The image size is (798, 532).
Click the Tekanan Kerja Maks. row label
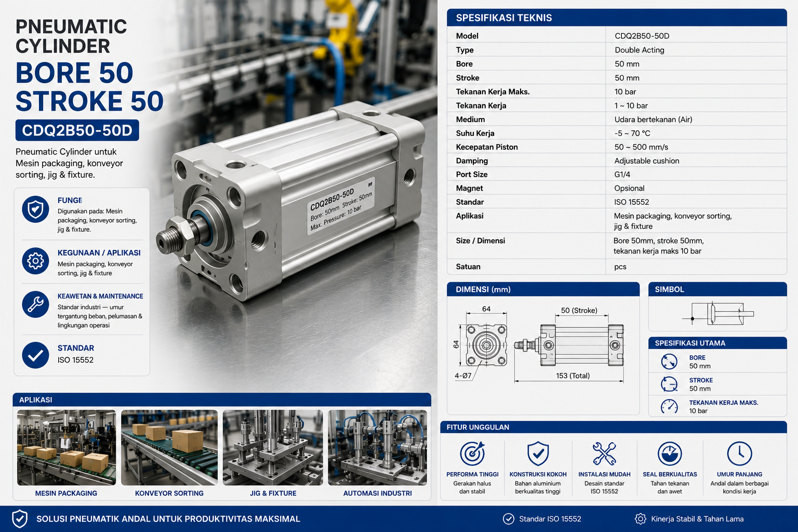coord(493,91)
